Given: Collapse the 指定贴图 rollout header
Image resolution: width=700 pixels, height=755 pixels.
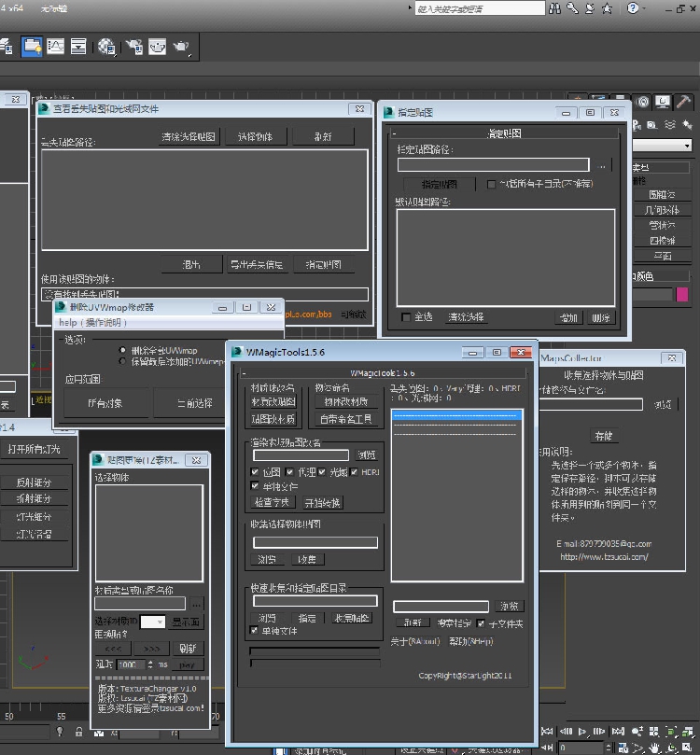Looking at the screenshot, I should coord(505,133).
